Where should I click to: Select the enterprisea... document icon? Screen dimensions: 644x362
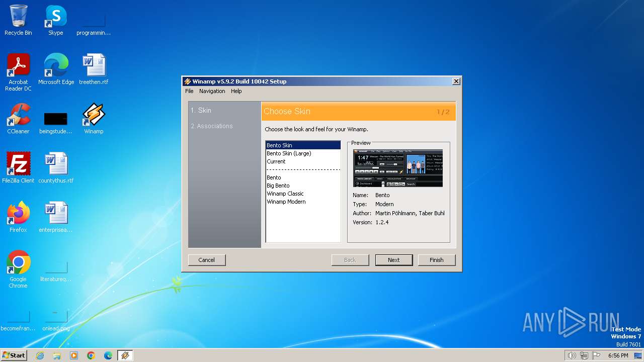click(56, 218)
